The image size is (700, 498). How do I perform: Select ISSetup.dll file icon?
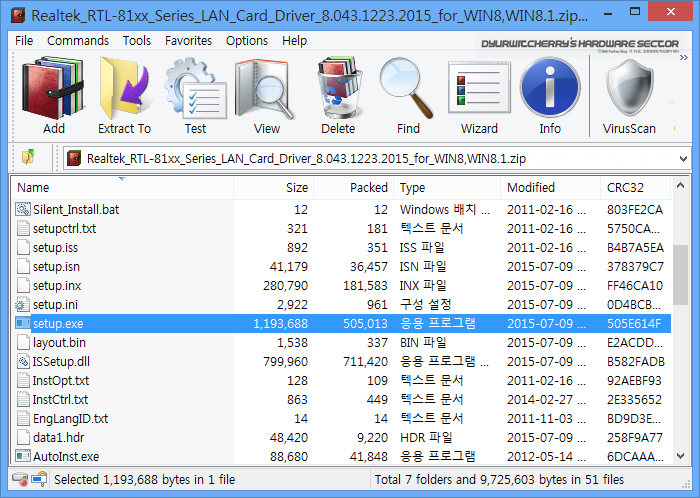pyautogui.click(x=23, y=361)
